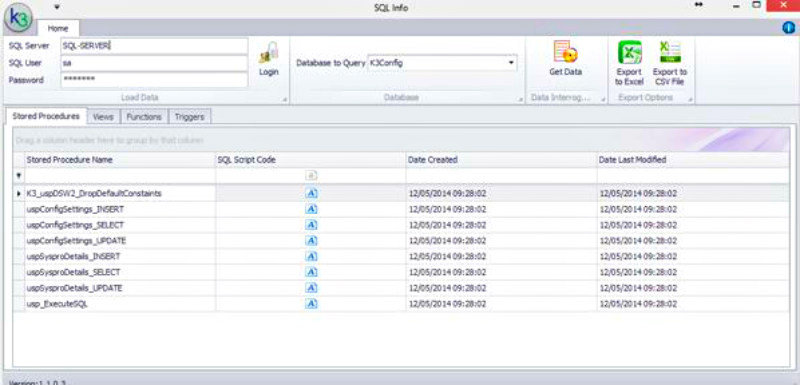800x385 pixels.
Task: Click the Export to Excel icon
Action: click(630, 53)
